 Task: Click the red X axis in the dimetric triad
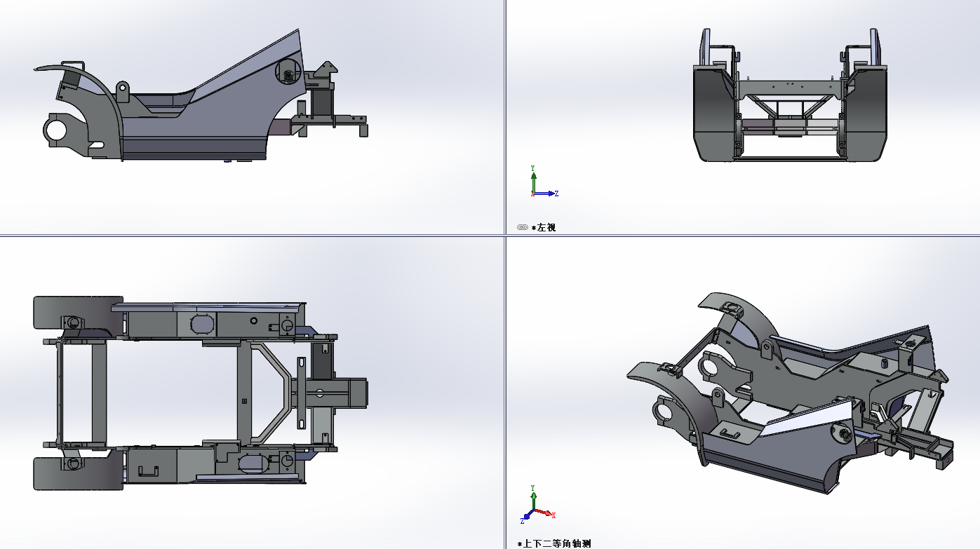545,513
